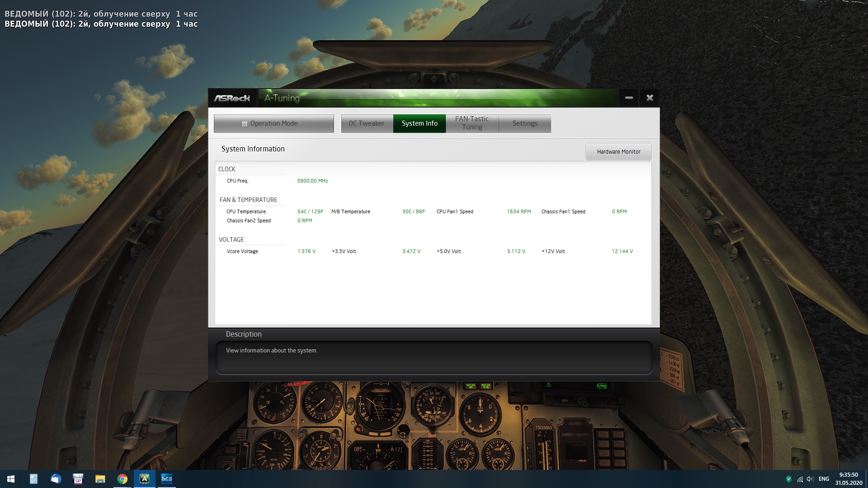Switch to the OC Tweaker tab

point(367,123)
